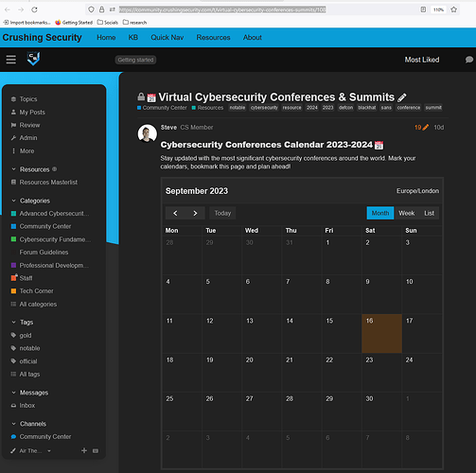This screenshot has width=476, height=473.
Task: Click in the browser address bar
Action: [x=222, y=9]
